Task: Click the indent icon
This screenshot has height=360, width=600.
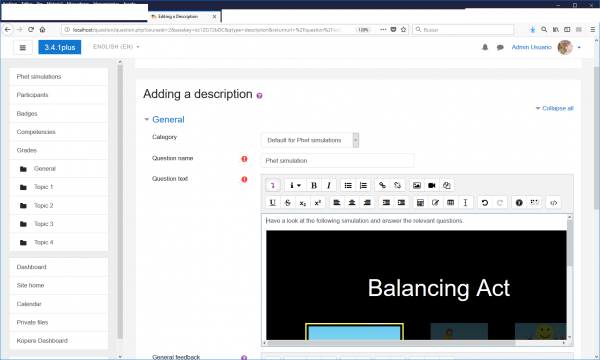Action: (401, 203)
